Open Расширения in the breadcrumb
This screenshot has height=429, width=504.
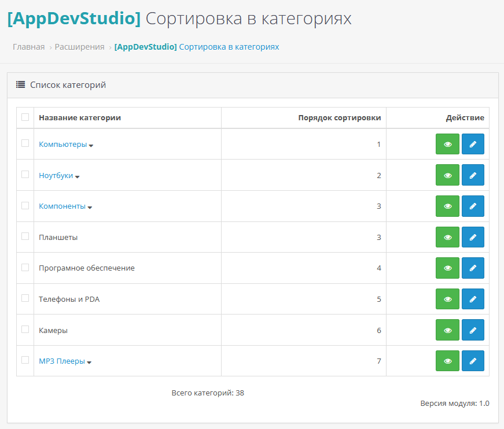click(x=79, y=47)
